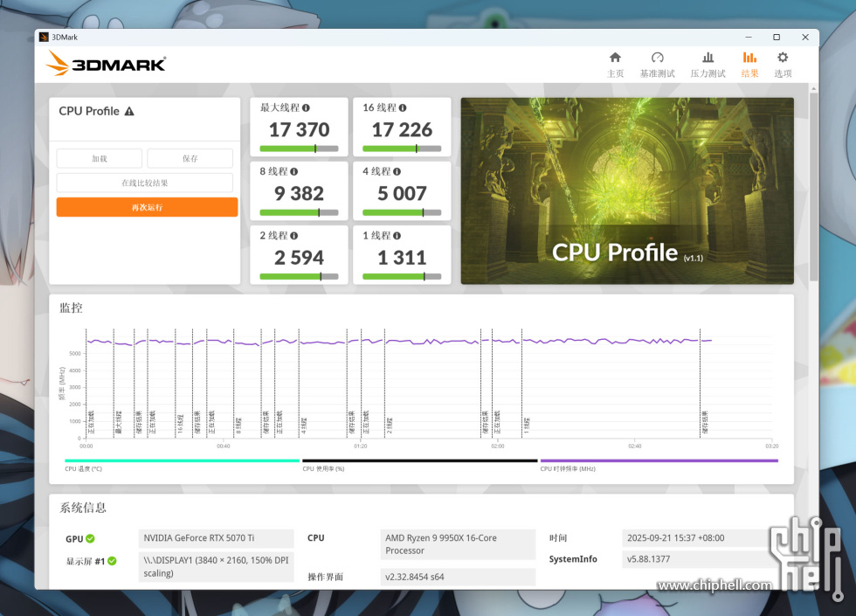Click the 最大线程 score bar under 17 370
The height and width of the screenshot is (616, 856).
[x=299, y=149]
